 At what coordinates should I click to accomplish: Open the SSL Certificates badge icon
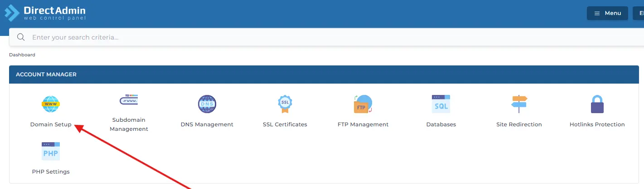point(285,104)
